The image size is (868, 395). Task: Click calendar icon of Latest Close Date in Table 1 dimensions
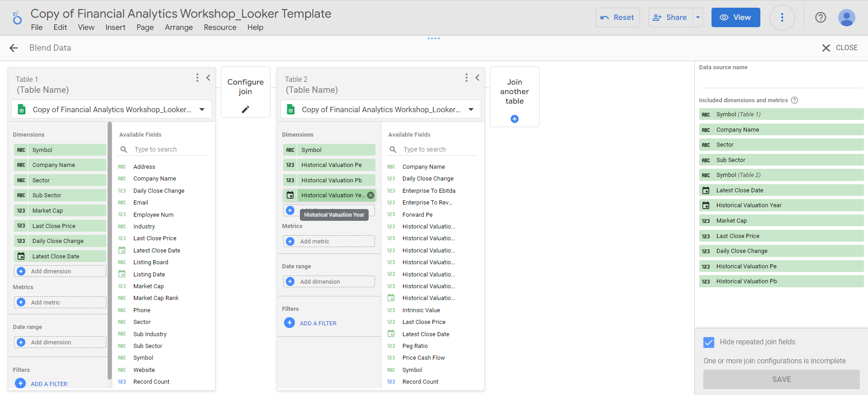(21, 256)
